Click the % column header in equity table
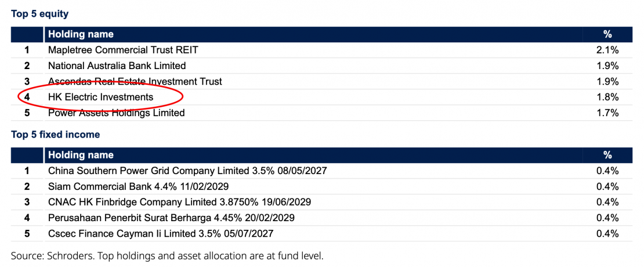The width and height of the screenshot is (644, 267). [607, 34]
